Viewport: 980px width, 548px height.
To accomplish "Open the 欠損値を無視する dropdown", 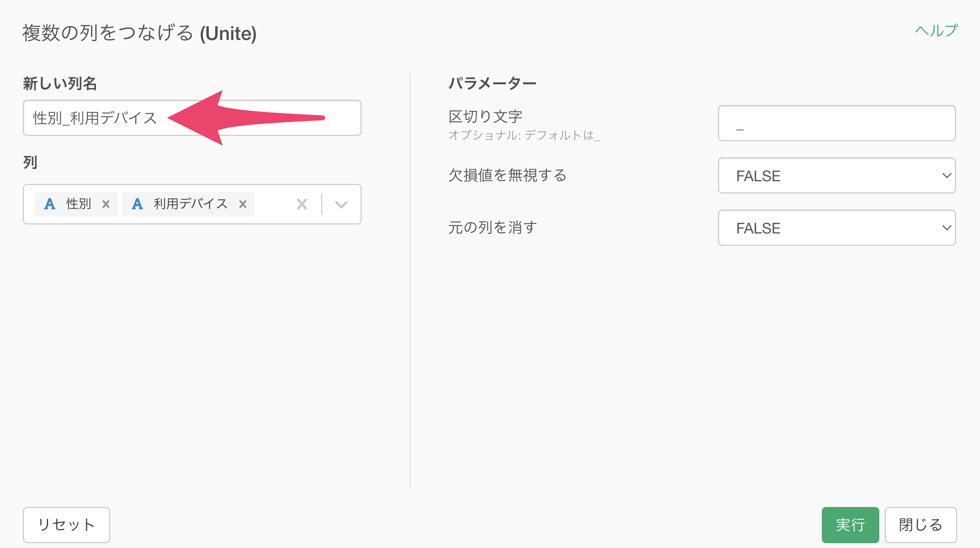I will pos(837,175).
